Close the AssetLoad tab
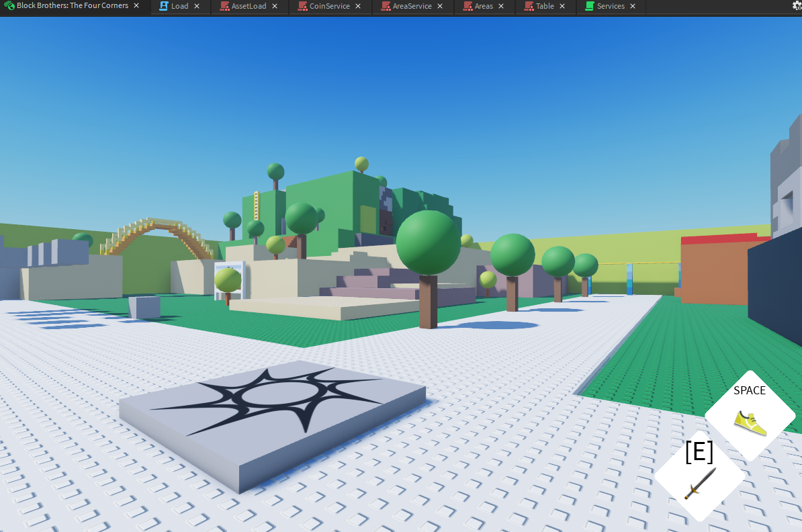The height and width of the screenshot is (532, 802). (x=275, y=6)
